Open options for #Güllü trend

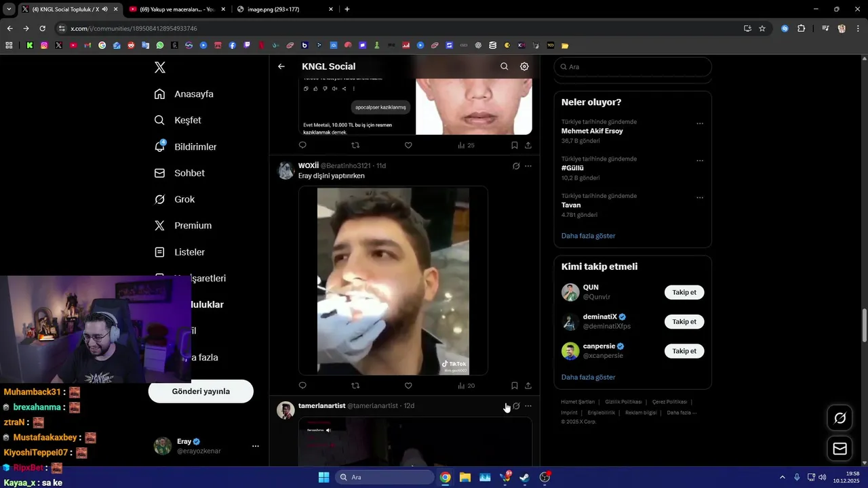(x=700, y=161)
